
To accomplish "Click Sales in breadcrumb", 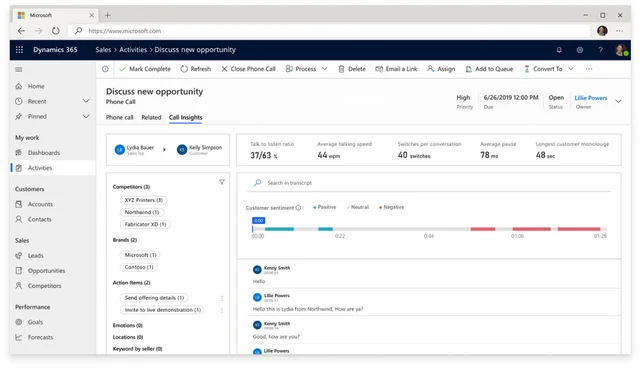I will click(103, 50).
